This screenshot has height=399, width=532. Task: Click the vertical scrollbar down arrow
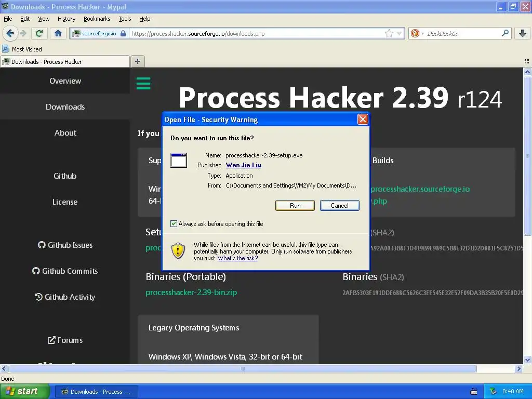coord(527,360)
